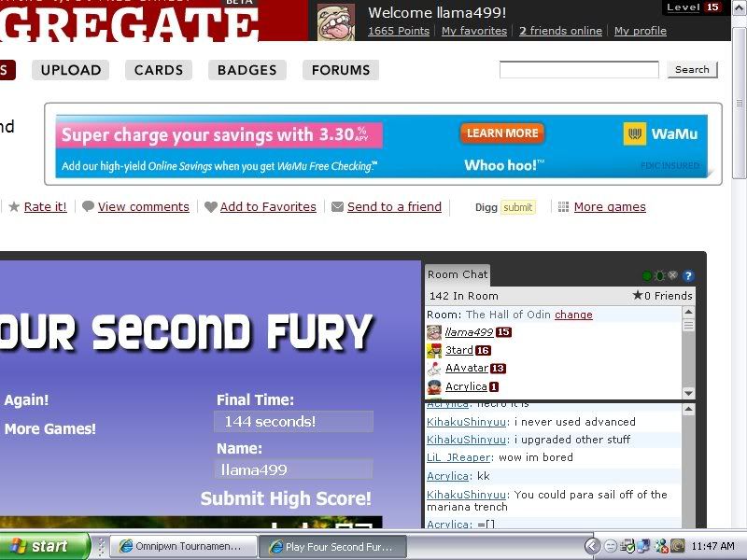Open the BADGES menu item
Image resolution: width=747 pixels, height=560 pixels.
[x=247, y=70]
